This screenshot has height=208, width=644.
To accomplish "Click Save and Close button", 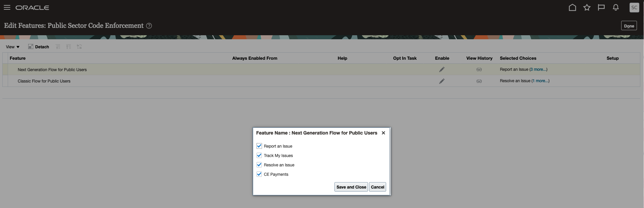I will [351, 187].
